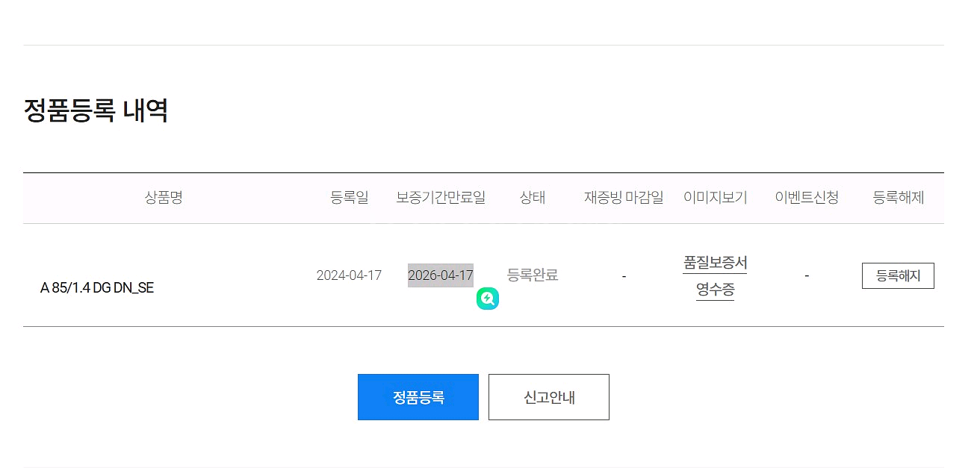Click the 이벤트신청 column header

(807, 198)
